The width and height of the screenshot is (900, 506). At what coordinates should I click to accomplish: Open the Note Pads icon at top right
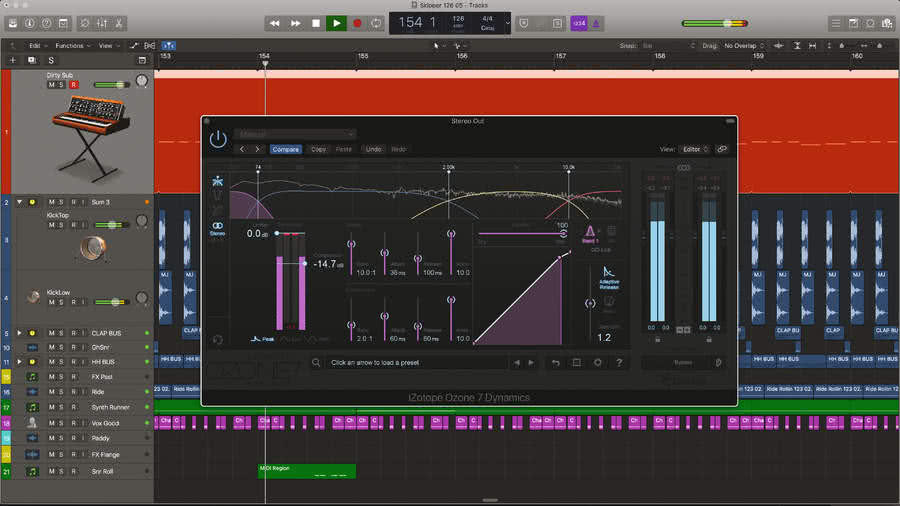[854, 24]
